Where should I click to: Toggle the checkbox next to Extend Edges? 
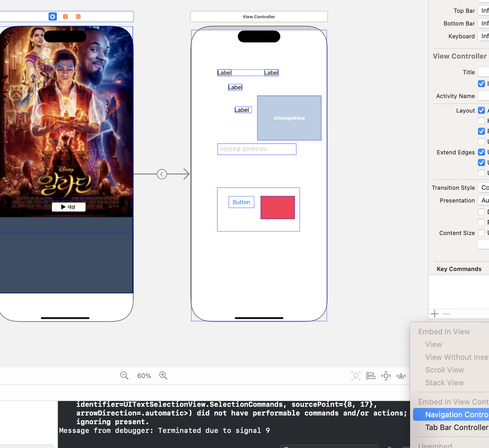click(481, 152)
